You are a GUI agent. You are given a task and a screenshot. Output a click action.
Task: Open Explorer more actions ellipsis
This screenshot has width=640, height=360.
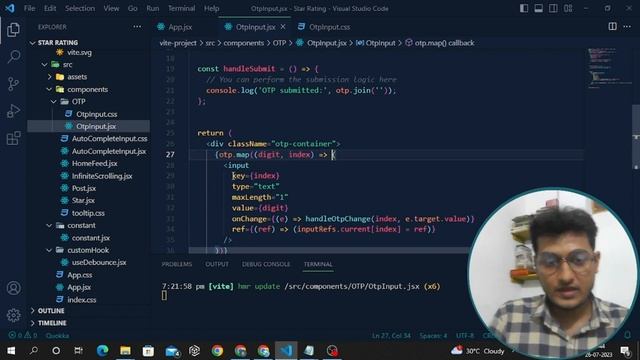pyautogui.click(x=137, y=27)
